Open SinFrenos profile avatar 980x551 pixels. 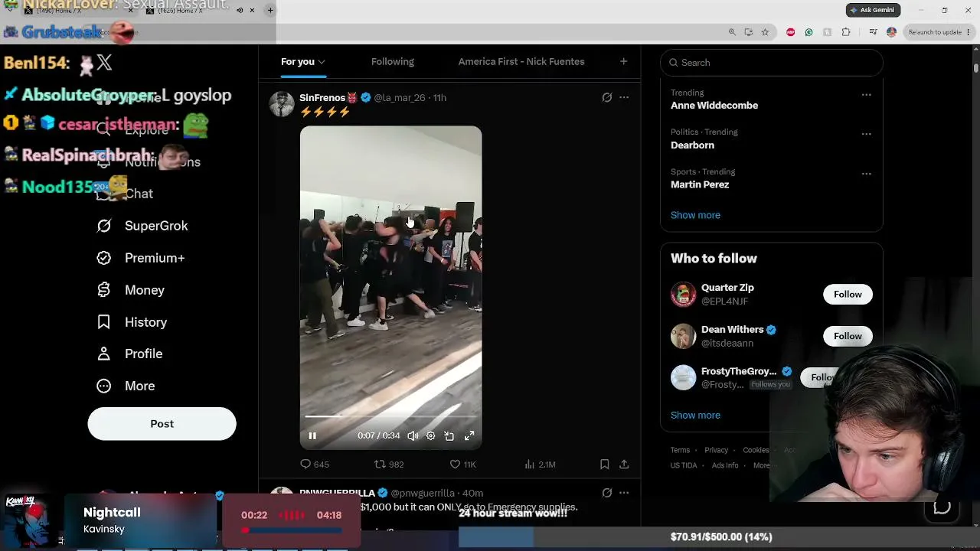(282, 104)
